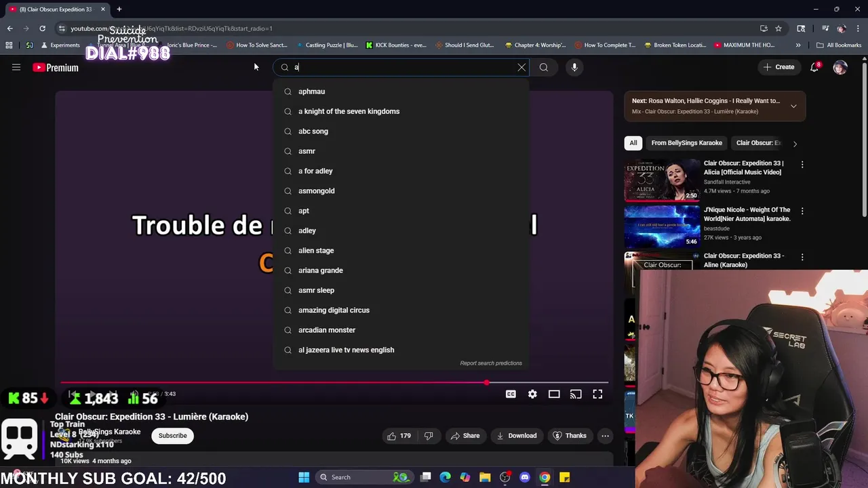
Task: Open Weight Of The World karaoke thumbnail
Action: [662, 226]
